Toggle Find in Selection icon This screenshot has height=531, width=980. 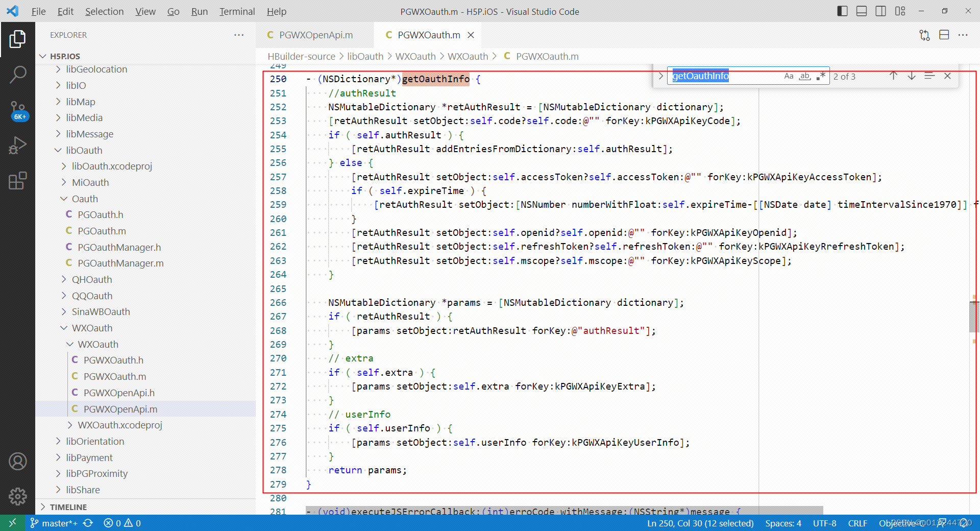pyautogui.click(x=929, y=76)
